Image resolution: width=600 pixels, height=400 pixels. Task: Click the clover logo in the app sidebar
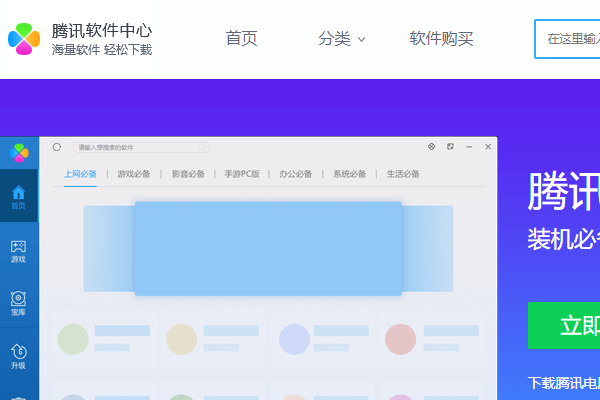19,153
